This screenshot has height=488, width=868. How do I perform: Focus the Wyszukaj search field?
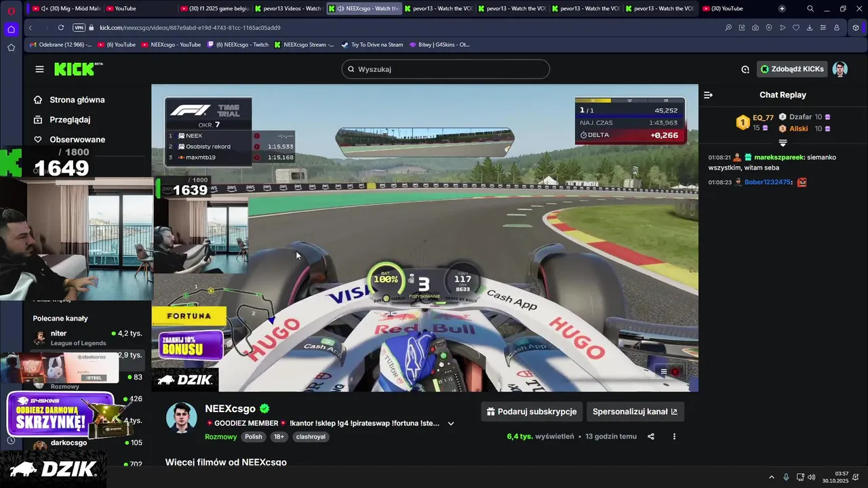tap(446, 69)
